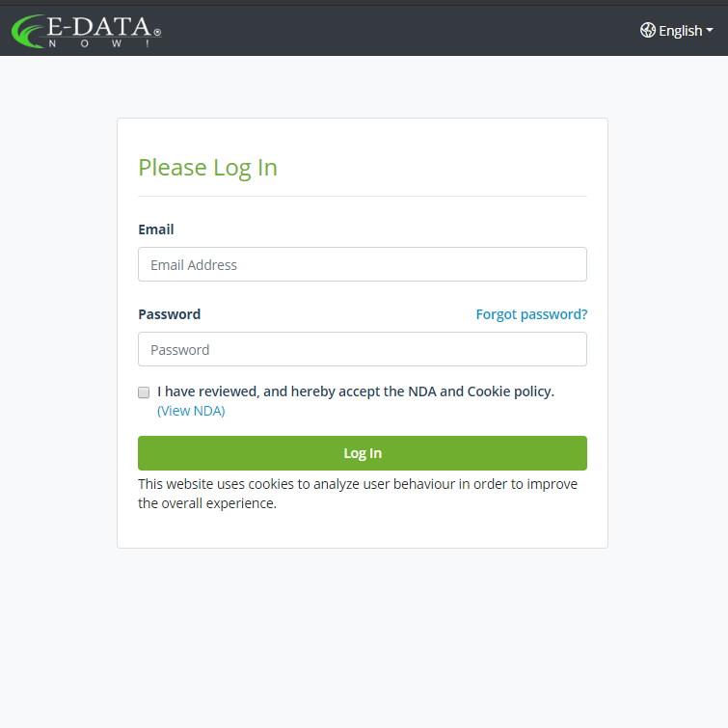Image resolution: width=728 pixels, height=728 pixels.
Task: Focus the Email Address input field
Action: (x=363, y=264)
